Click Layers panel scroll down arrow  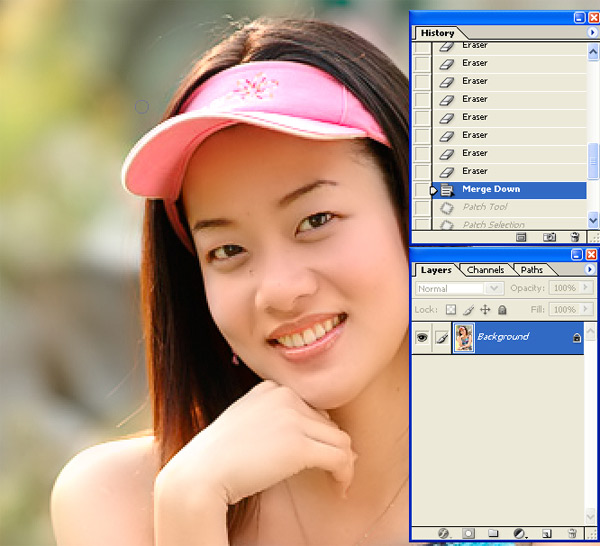coord(590,517)
